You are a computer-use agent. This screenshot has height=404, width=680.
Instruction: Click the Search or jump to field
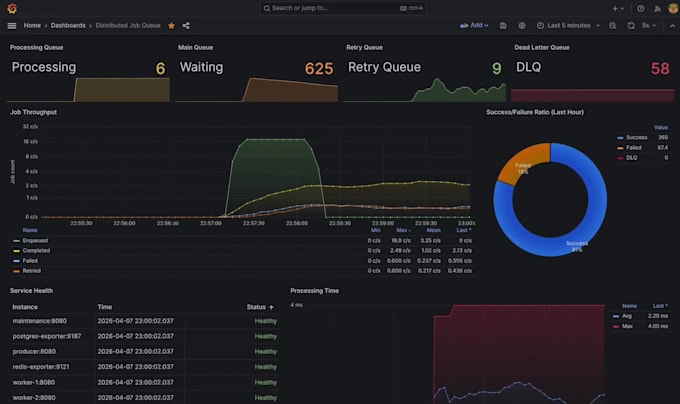pos(343,8)
